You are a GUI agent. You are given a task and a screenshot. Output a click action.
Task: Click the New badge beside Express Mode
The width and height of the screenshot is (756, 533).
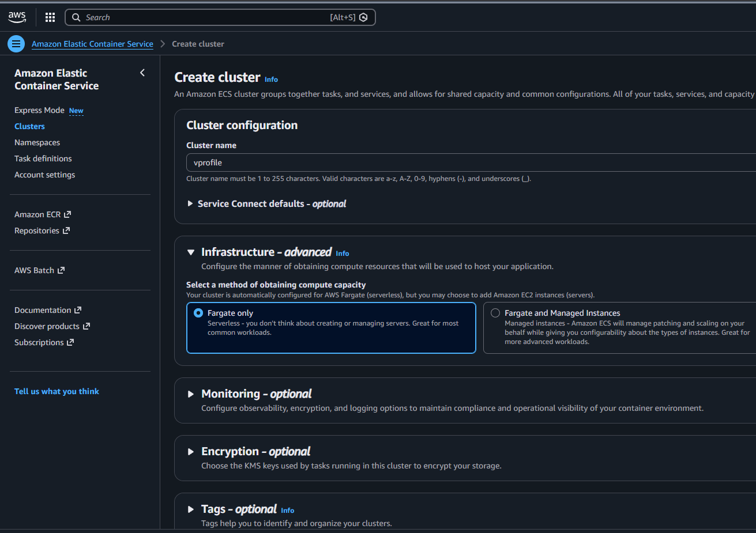[76, 111]
